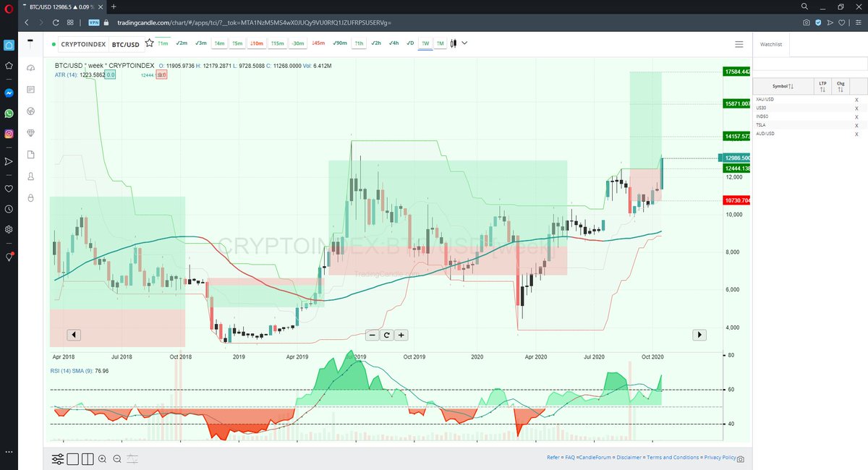The height and width of the screenshot is (470, 868).
Task: Open the Privacy Policy link
Action: (720, 458)
